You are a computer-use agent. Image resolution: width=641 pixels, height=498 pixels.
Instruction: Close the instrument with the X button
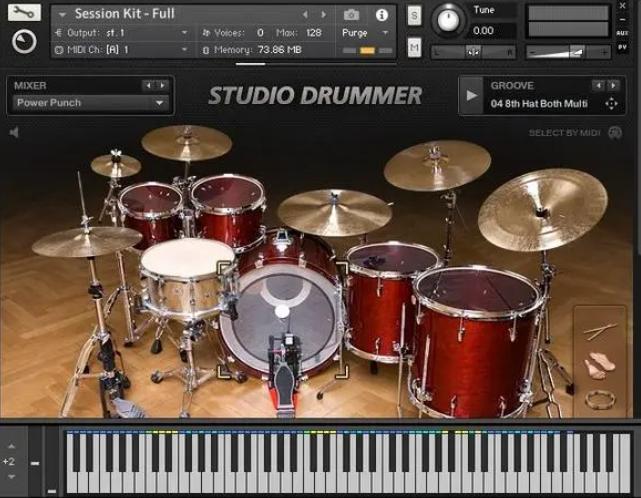pyautogui.click(x=622, y=6)
